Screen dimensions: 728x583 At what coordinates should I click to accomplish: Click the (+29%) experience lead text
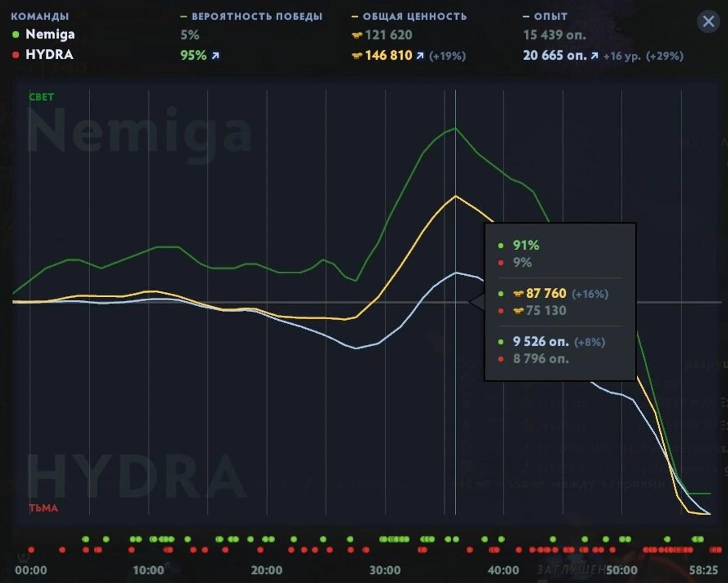point(665,56)
